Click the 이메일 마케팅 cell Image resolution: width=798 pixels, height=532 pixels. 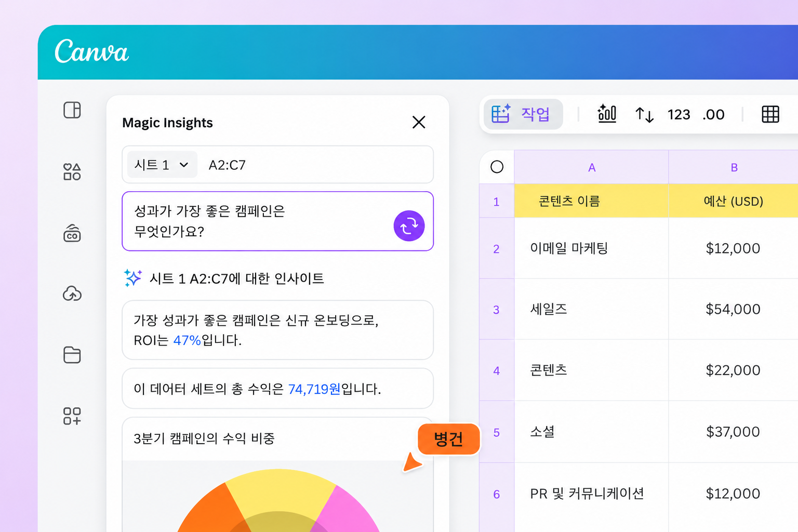tap(591, 248)
